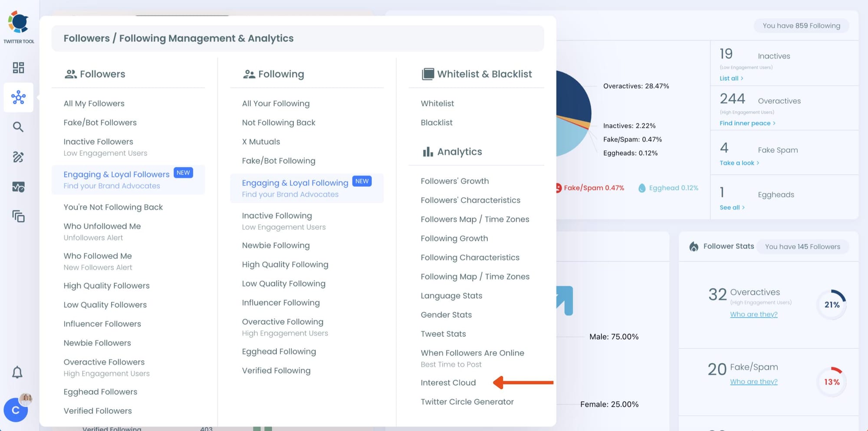The height and width of the screenshot is (431, 868).
Task: Open Following Growth
Action: coord(454,238)
